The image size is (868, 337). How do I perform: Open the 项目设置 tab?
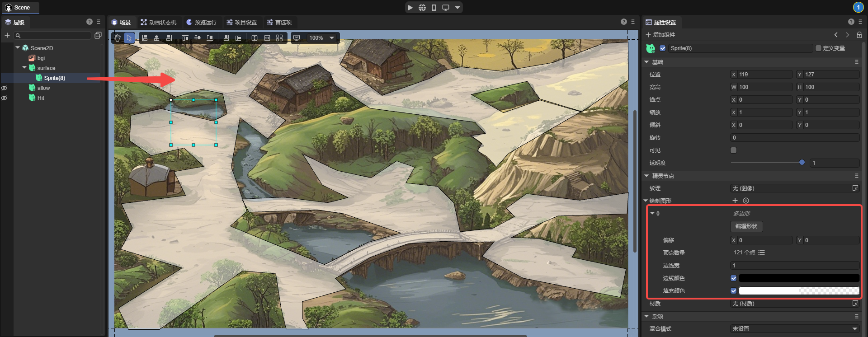click(x=242, y=22)
